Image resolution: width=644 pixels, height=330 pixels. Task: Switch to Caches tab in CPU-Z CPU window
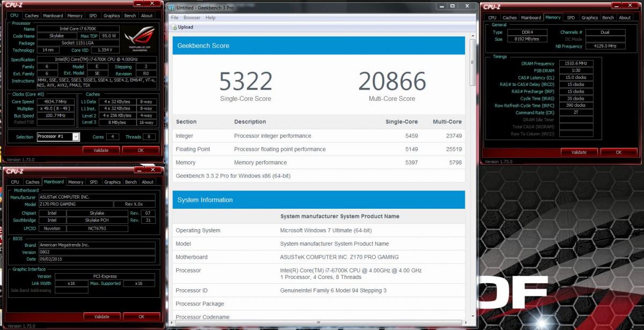[32, 16]
